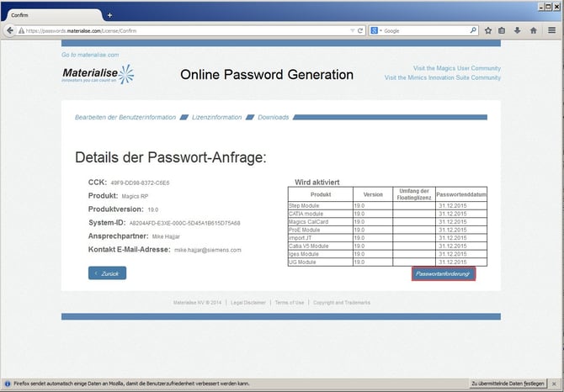
Task: Click the browser back arrow button
Action: click(x=10, y=30)
